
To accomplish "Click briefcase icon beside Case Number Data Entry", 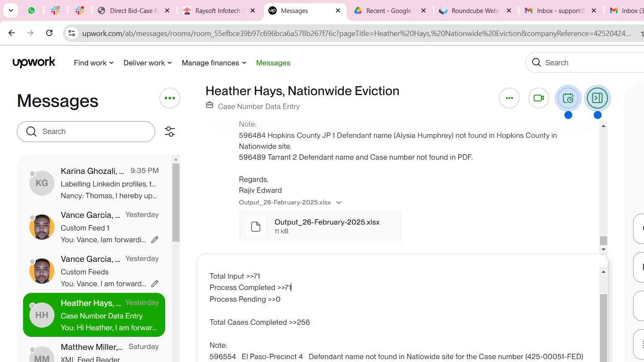I will [210, 106].
